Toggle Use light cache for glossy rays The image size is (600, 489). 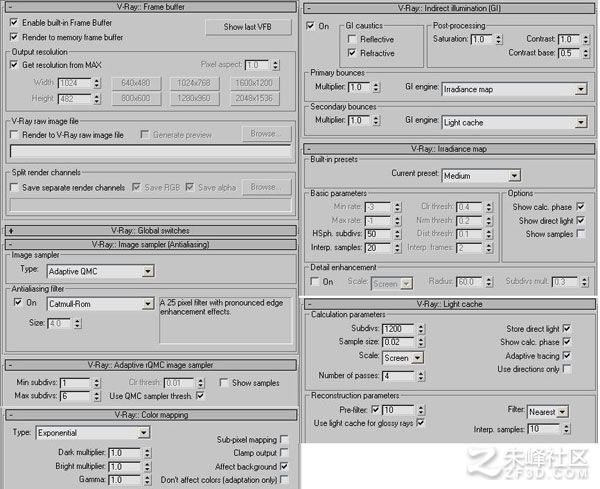pyautogui.click(x=420, y=423)
